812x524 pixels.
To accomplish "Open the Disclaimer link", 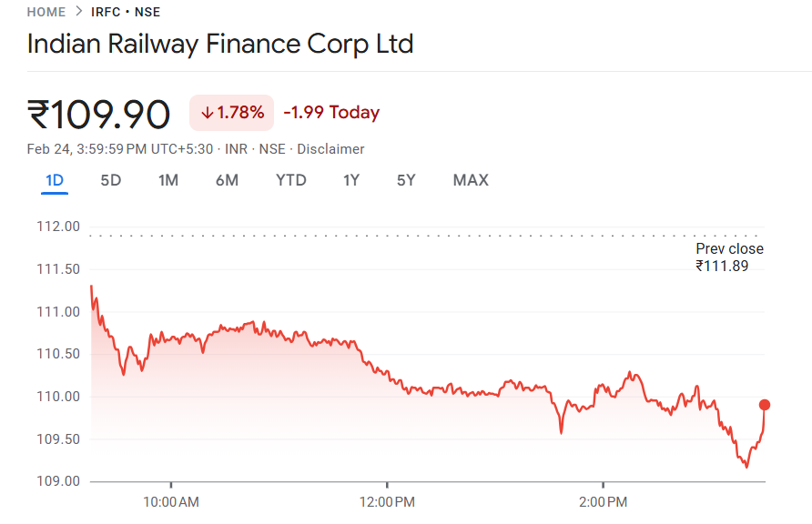I will point(330,149).
